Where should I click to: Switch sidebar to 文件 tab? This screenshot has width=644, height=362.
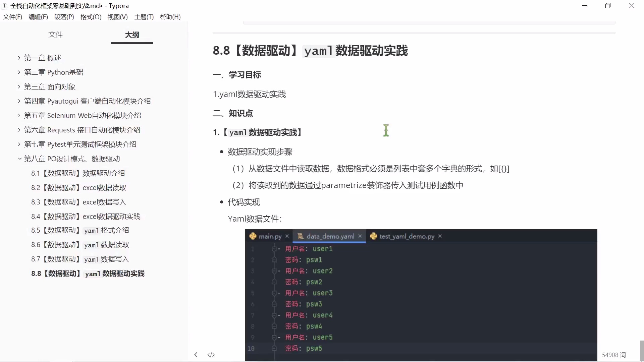point(56,35)
